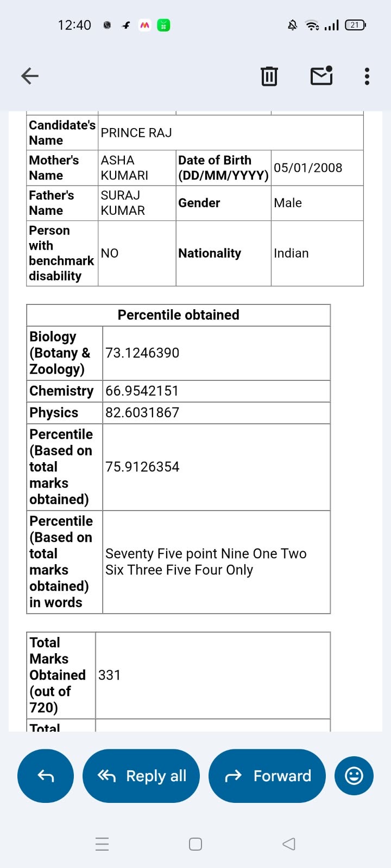Tap the single Reply arrow button
Image resolution: width=391 pixels, height=868 pixels.
(46, 776)
